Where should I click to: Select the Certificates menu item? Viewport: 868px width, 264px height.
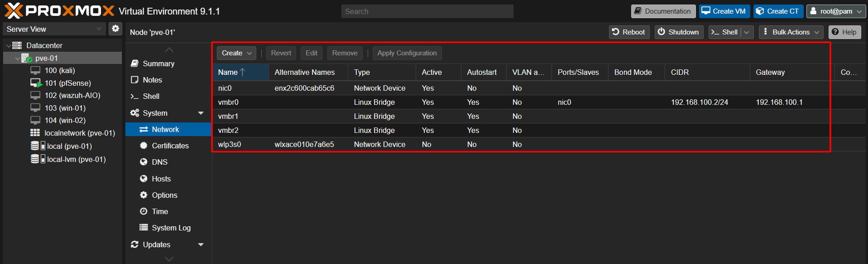pyautogui.click(x=168, y=146)
